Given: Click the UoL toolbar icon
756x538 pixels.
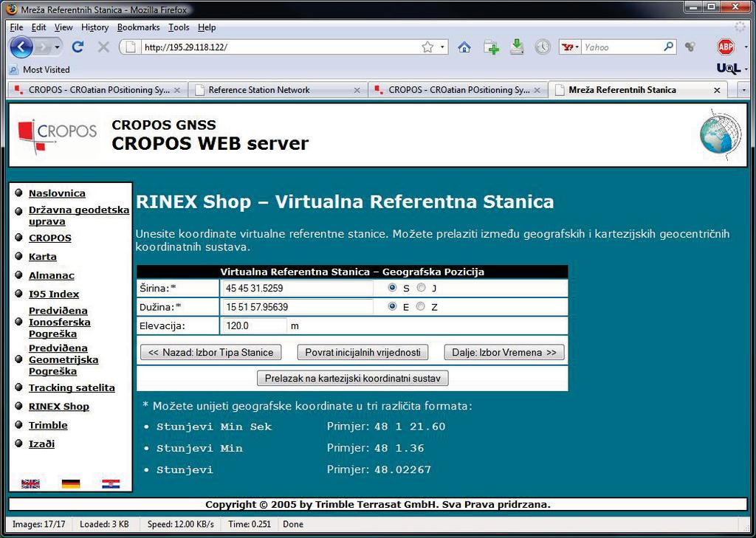Looking at the screenshot, I should (727, 69).
